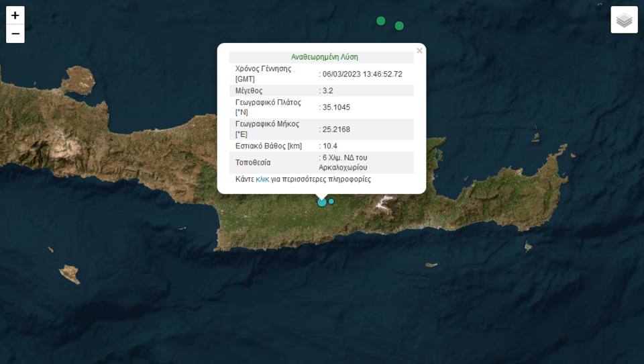Click Gavdos island southwest of Crete
Screen dimensions: 644x364
(69, 273)
